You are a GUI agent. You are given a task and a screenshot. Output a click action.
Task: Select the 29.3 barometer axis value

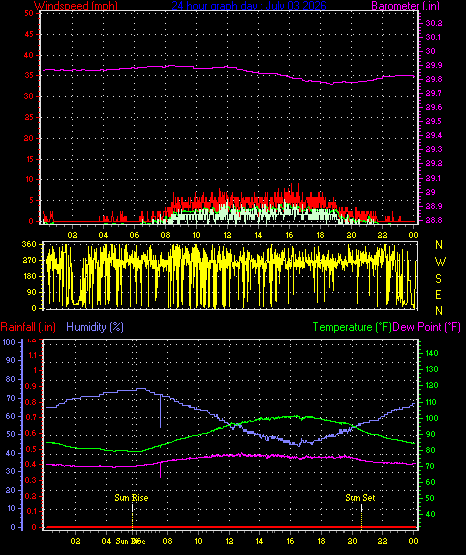434,149
